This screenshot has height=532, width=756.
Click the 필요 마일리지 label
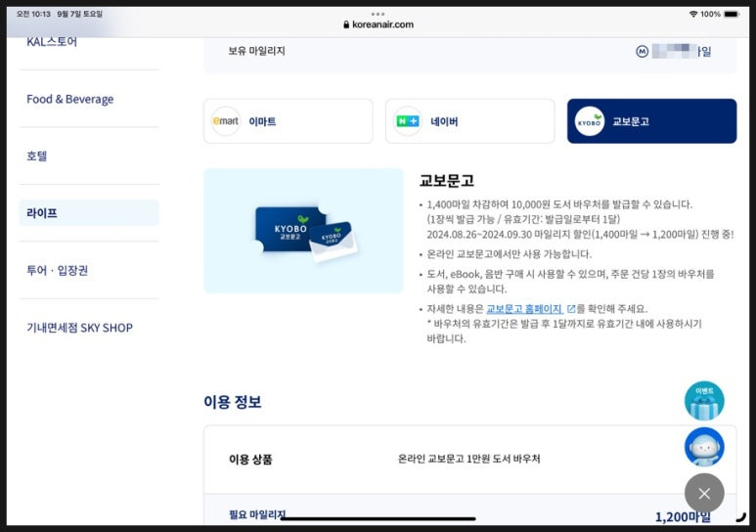pyautogui.click(x=257, y=514)
